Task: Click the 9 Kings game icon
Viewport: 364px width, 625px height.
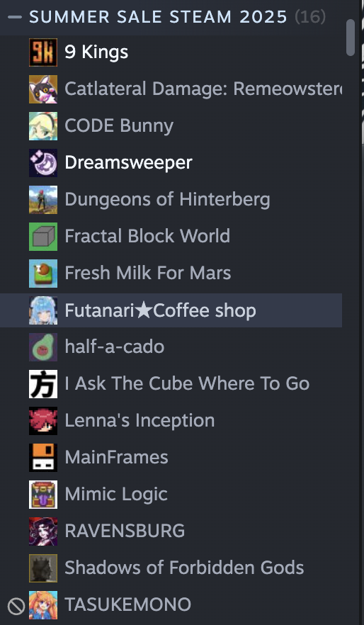Action: coord(43,52)
